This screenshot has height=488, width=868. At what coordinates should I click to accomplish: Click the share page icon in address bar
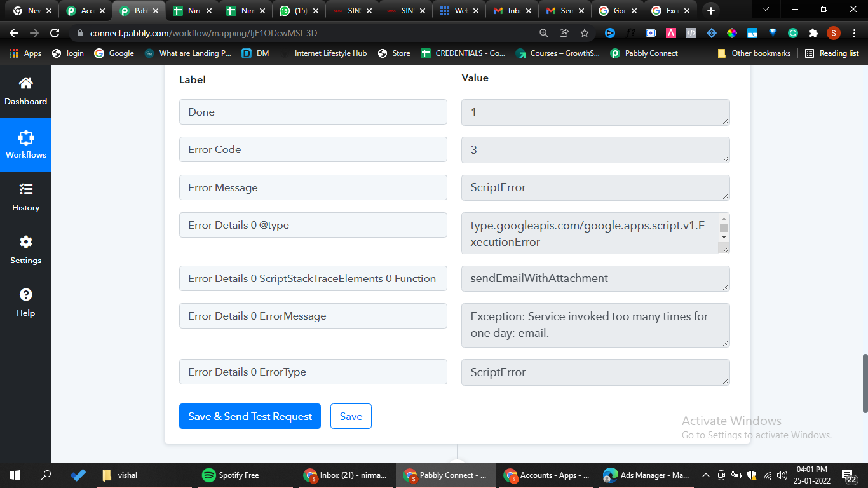tap(564, 33)
